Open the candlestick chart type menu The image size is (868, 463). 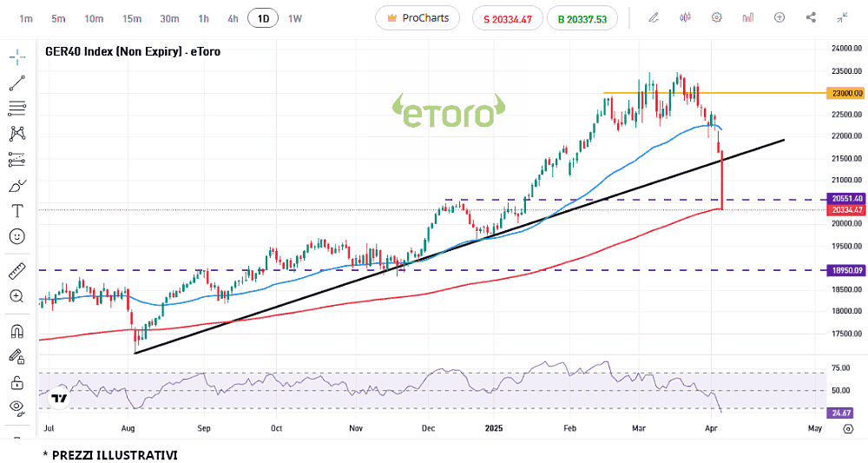pos(686,17)
